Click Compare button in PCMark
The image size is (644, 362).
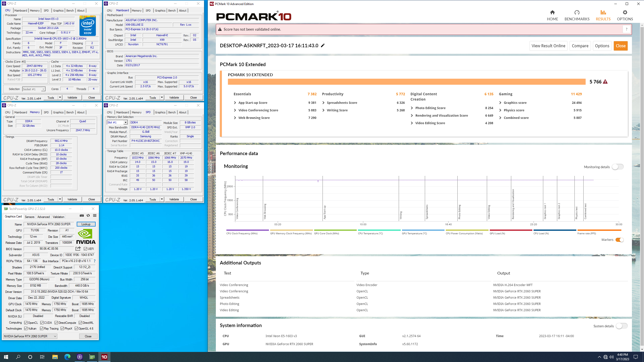(x=580, y=46)
